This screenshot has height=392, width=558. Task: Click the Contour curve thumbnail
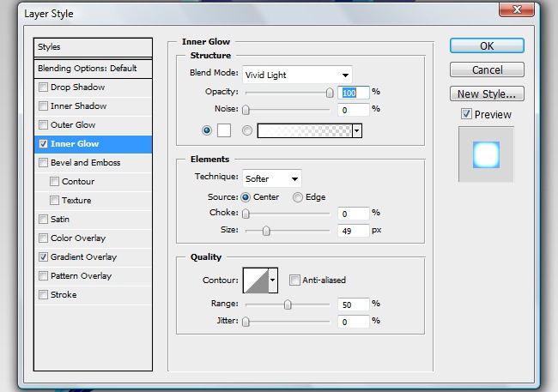pos(256,280)
